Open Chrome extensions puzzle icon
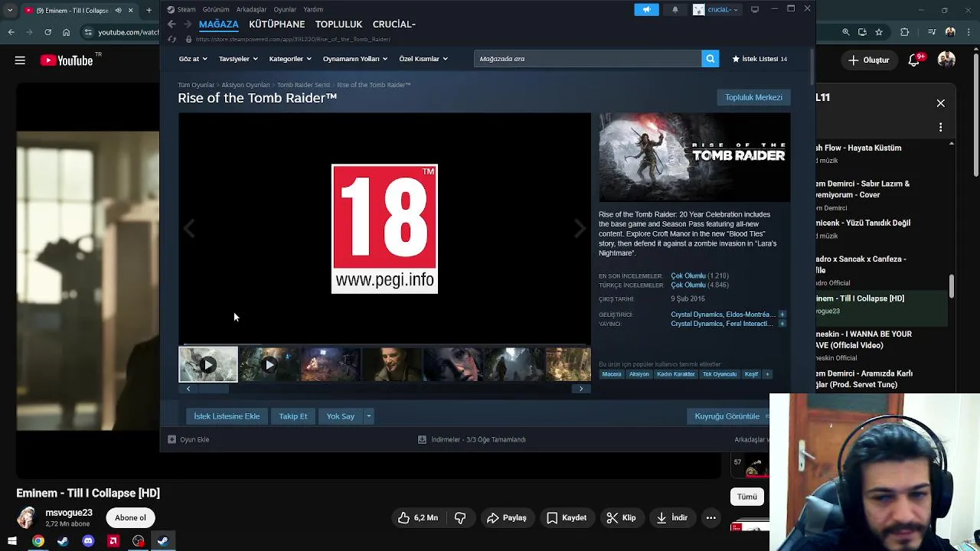Screen dimensions: 980x551 tap(905, 32)
